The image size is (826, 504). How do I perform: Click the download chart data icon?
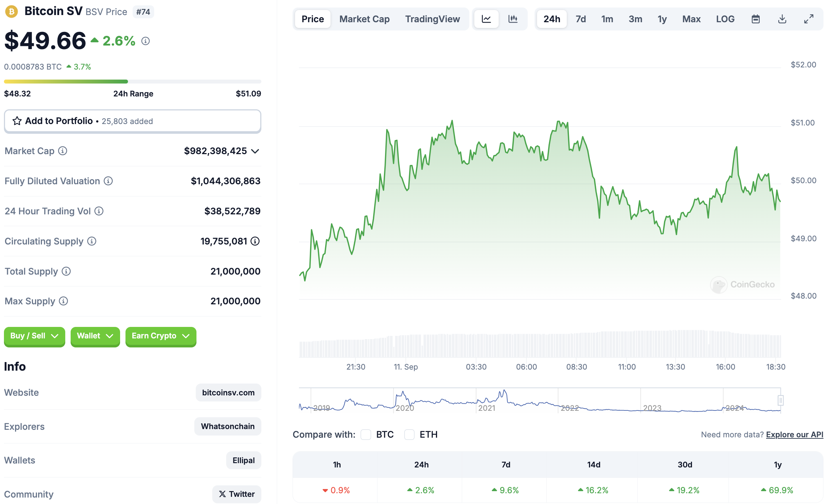coord(782,19)
